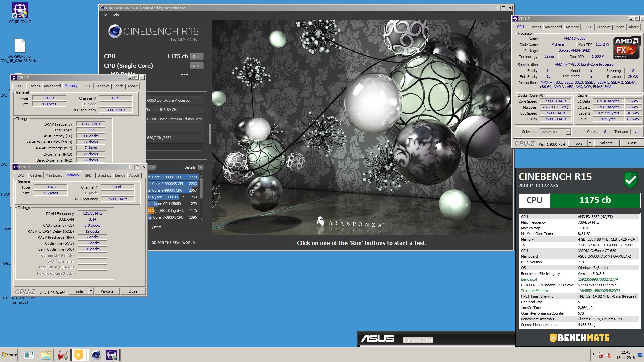Click the green BenchMate verified shield icon

[631, 180]
